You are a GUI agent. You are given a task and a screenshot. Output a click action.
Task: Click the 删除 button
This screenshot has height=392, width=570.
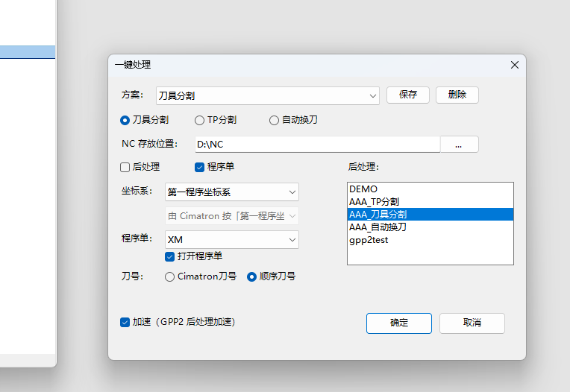[x=457, y=95]
